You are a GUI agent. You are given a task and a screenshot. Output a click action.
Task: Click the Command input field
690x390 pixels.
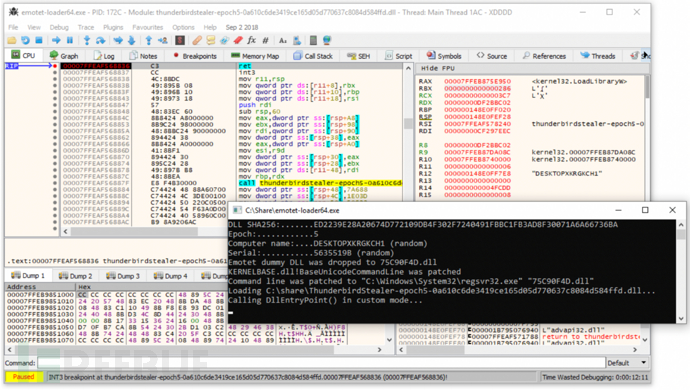point(321,363)
